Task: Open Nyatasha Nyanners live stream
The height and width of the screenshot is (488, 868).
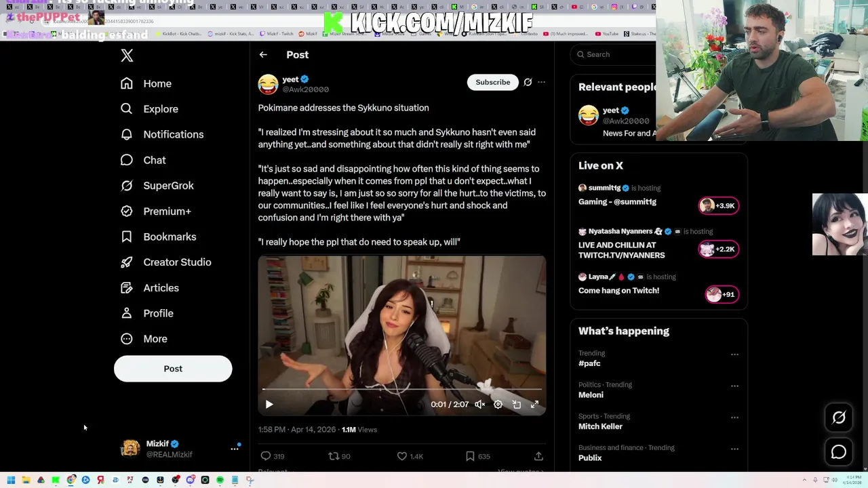Action: click(622, 250)
